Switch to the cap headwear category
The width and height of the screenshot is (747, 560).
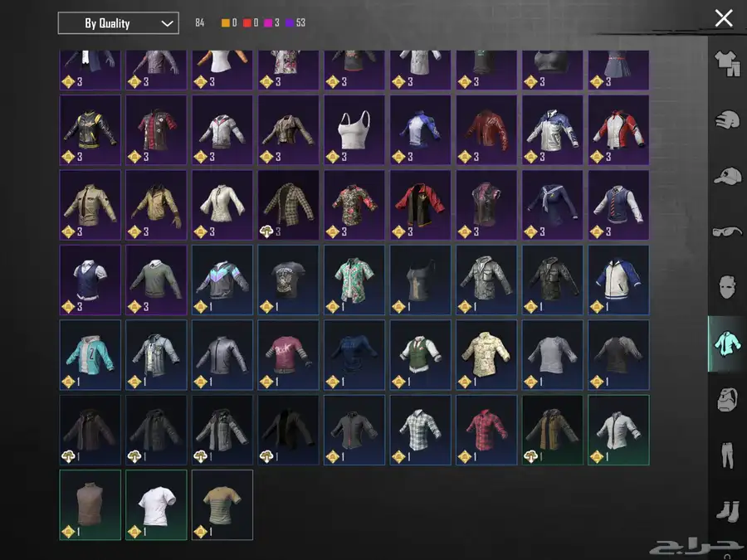pyautogui.click(x=727, y=176)
